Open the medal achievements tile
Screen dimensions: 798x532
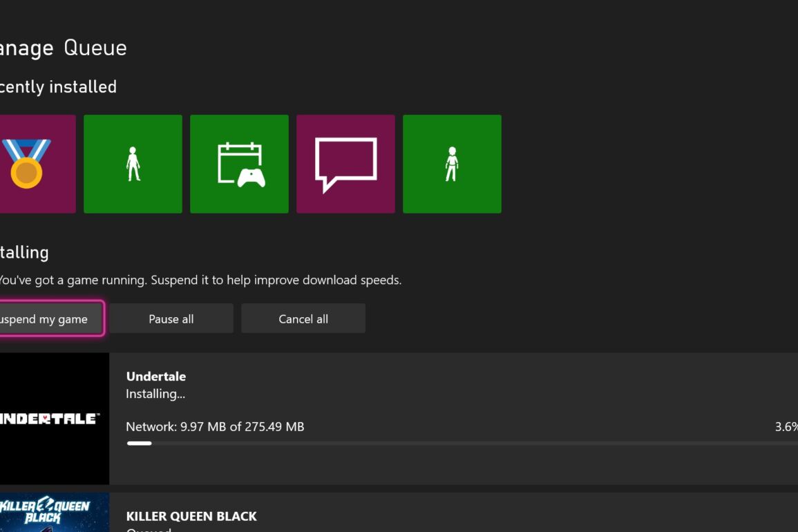click(38, 164)
